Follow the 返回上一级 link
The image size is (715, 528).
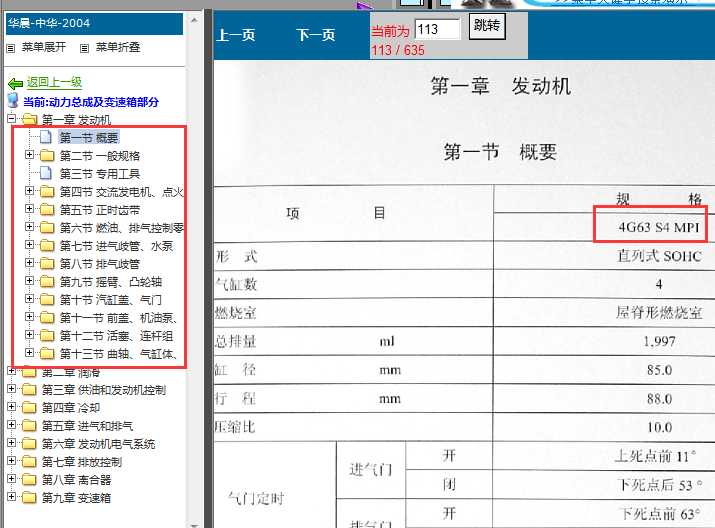54,83
